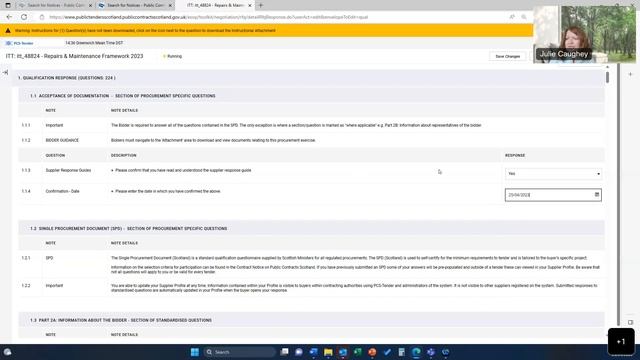Viewport: 640px width, 360px height.
Task: Click the zoom magnifier icon in address bar
Action: tap(524, 17)
